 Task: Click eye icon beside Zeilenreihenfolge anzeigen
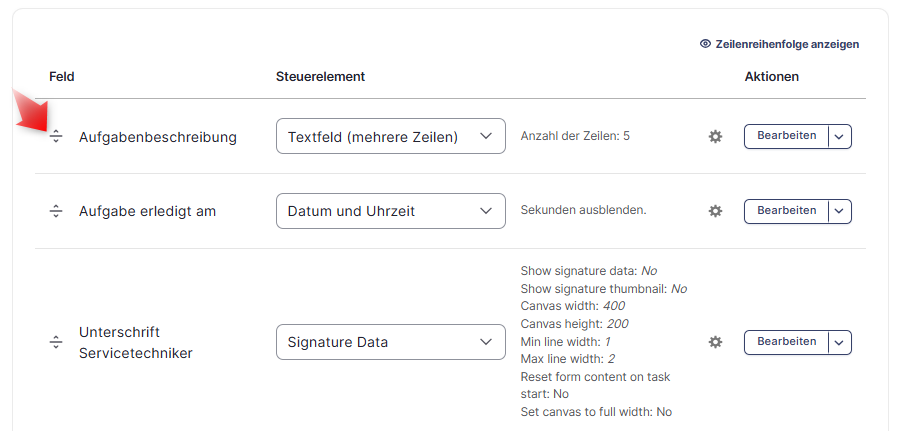click(705, 44)
